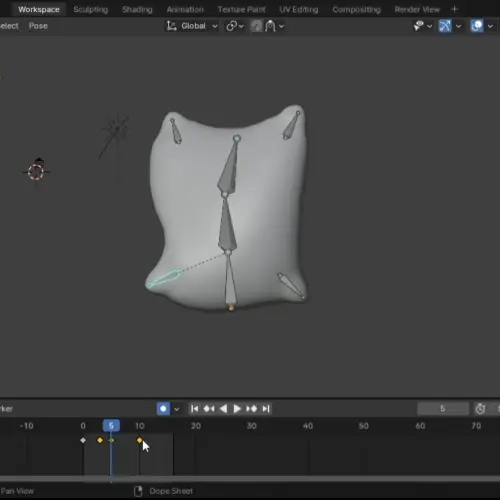Image resolution: width=500 pixels, height=500 pixels.
Task: Click the Dope Sheet status bar label
Action: (x=171, y=491)
